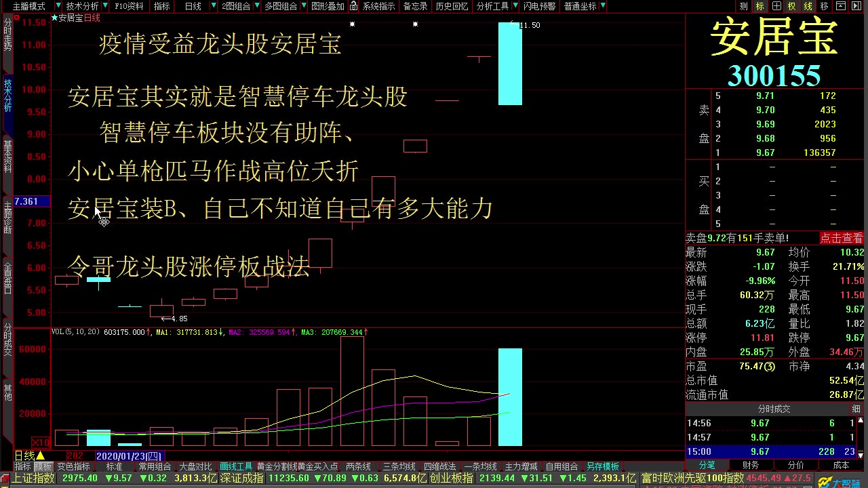The width and height of the screenshot is (868, 488).
Task: Click the grid layout icon in top toolbar
Action: [x=776, y=6]
